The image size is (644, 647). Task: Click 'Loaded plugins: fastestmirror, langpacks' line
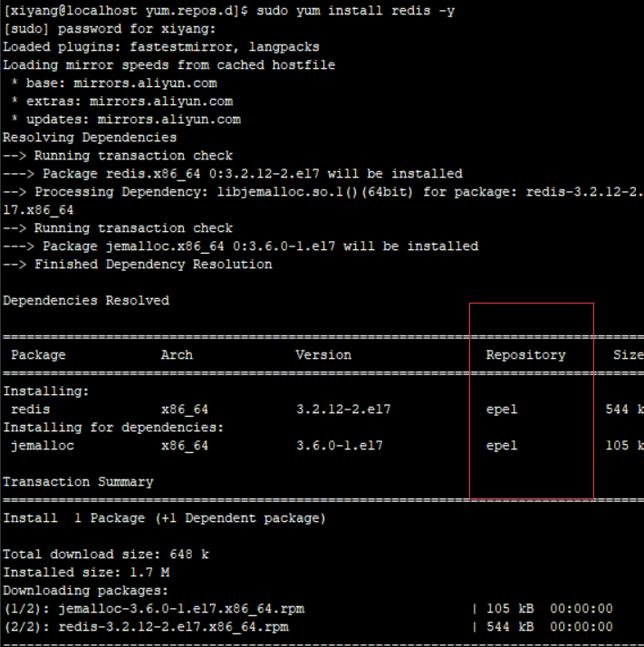[161, 47]
